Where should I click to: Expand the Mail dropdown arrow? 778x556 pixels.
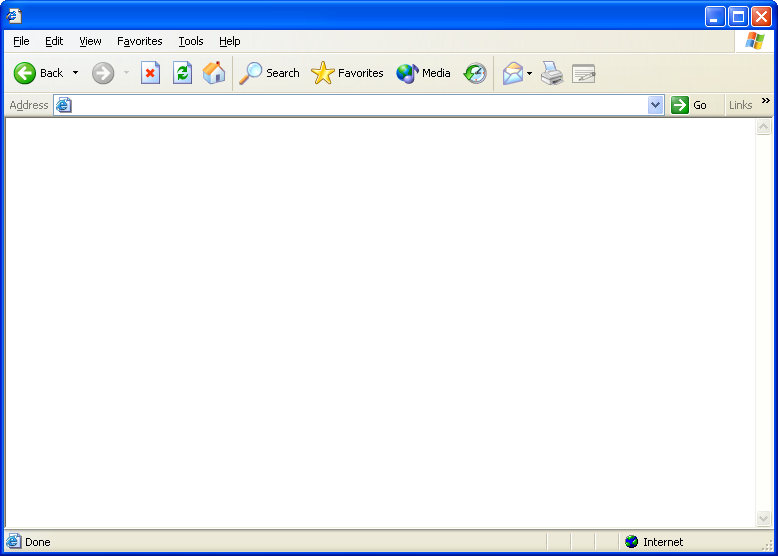point(529,73)
